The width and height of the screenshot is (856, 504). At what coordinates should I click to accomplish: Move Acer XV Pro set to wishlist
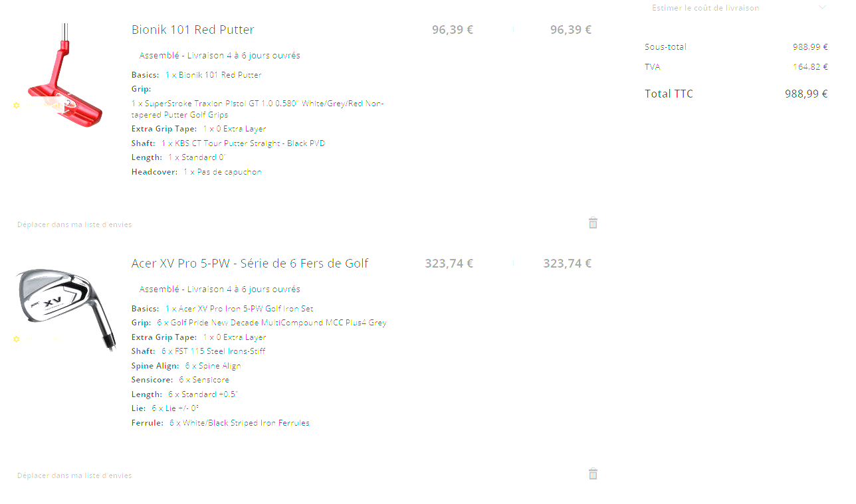pos(74,475)
